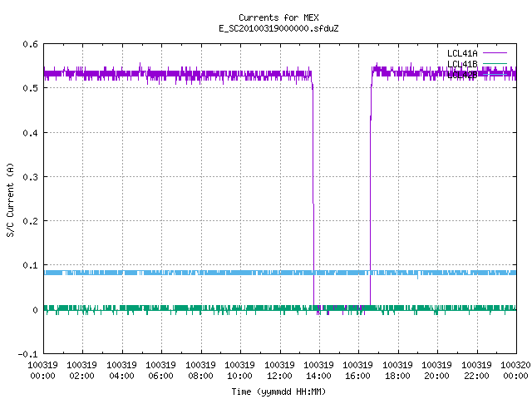This screenshot has height=399, width=532.
Task: Click the x-axis tick '100319 02:00'
Action: click(81, 371)
